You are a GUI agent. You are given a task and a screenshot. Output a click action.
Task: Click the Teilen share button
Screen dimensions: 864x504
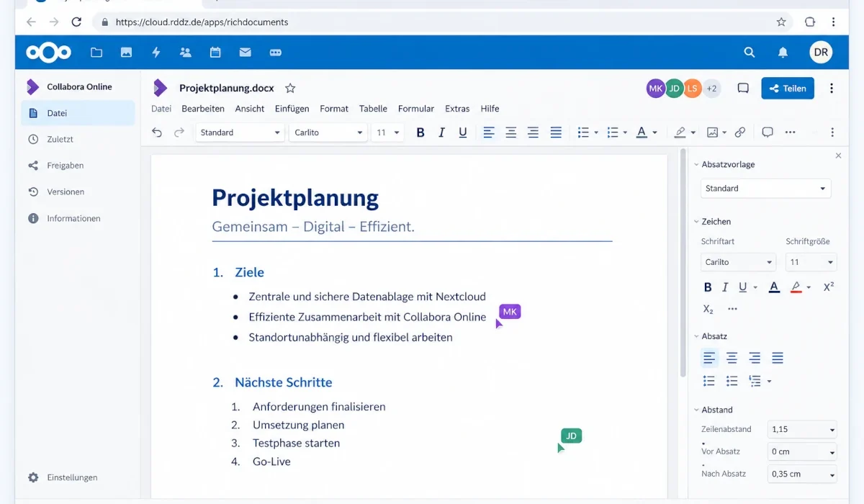(x=788, y=89)
